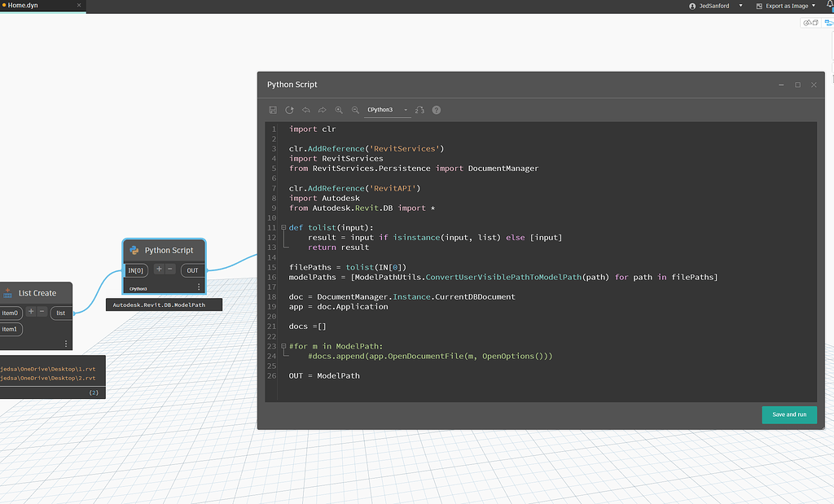Undo the last edit in the script editor
Image resolution: width=834 pixels, height=504 pixels.
tap(305, 109)
